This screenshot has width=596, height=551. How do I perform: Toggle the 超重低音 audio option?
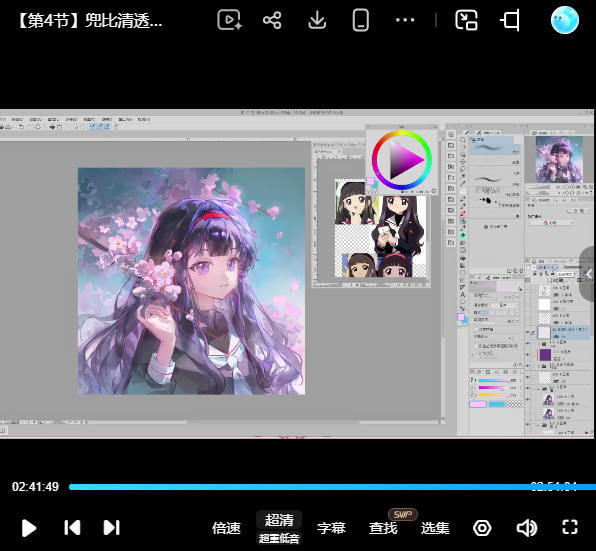point(279,538)
